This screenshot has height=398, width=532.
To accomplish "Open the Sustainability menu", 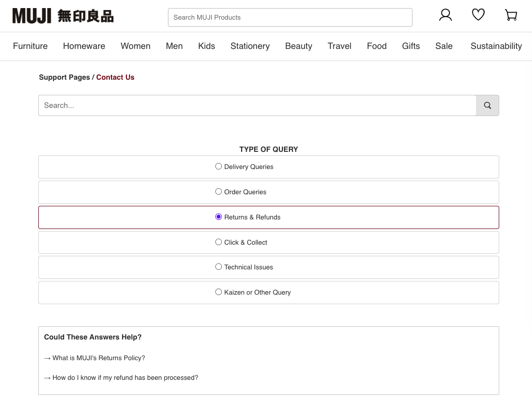I will [x=496, y=46].
